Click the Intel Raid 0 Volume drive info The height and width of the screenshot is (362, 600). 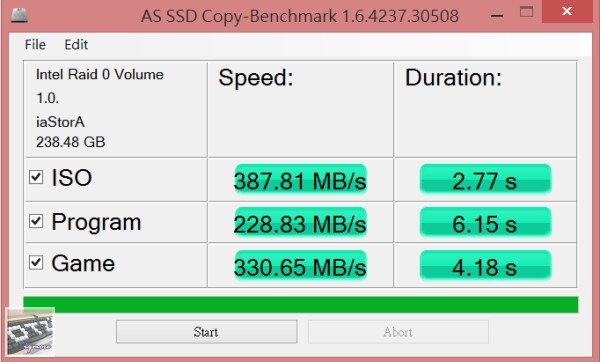[x=99, y=74]
